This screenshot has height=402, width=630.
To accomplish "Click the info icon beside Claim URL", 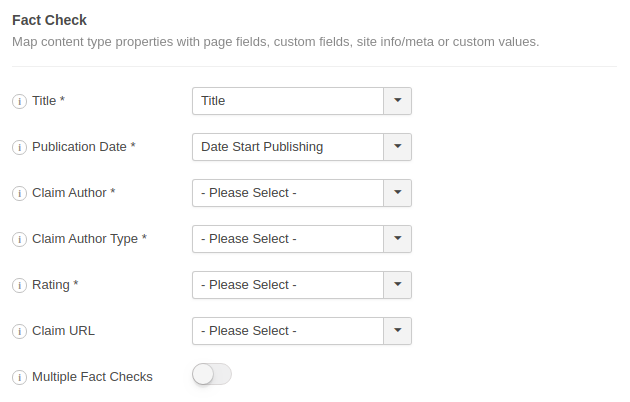I will tap(19, 331).
